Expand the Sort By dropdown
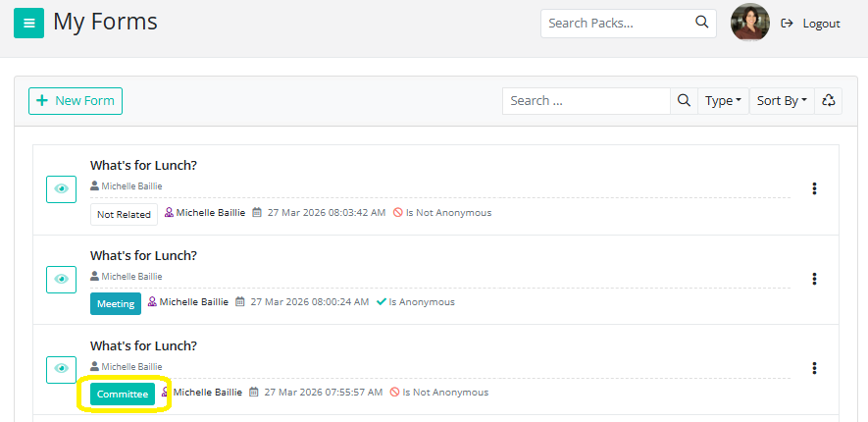 click(x=782, y=100)
